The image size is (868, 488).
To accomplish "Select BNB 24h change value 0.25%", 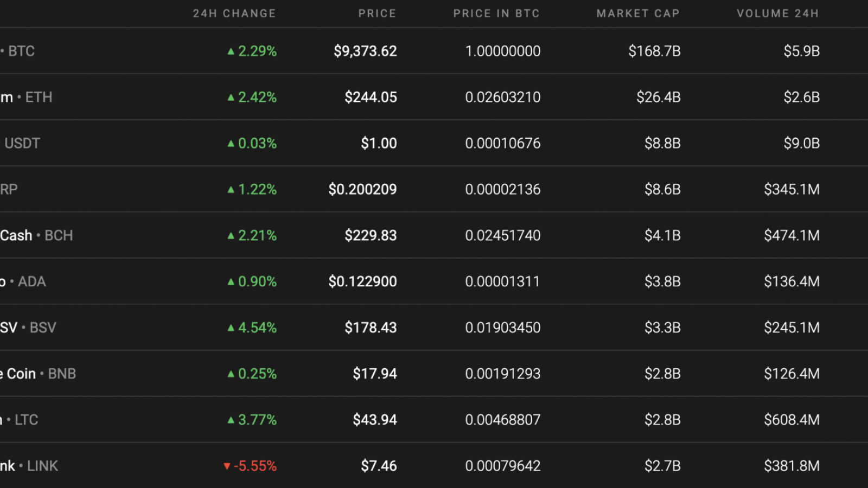I will point(257,374).
